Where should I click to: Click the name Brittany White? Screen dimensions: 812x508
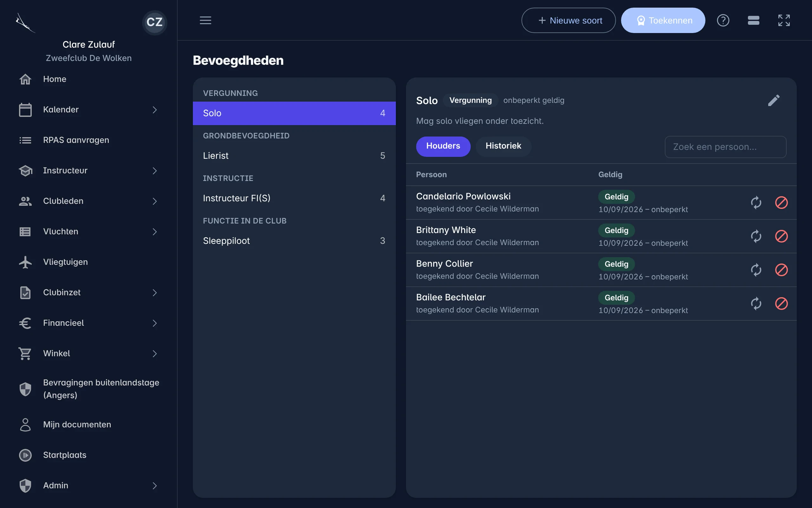(x=446, y=230)
